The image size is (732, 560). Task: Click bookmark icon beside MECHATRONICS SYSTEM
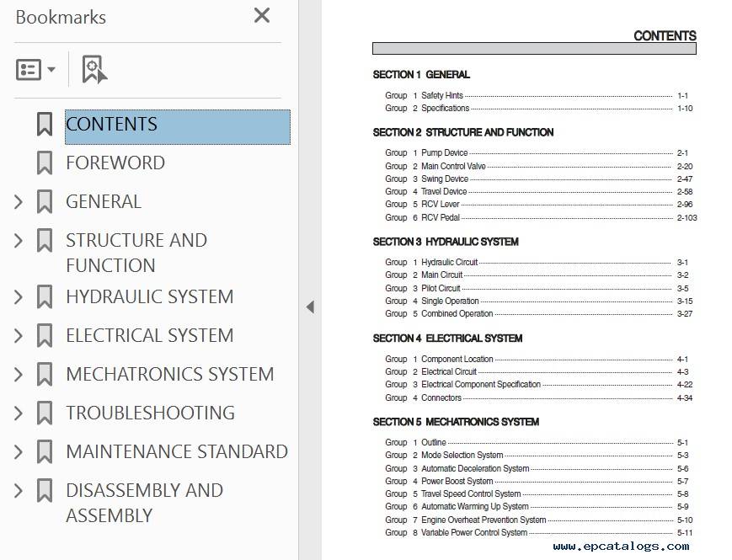point(45,374)
